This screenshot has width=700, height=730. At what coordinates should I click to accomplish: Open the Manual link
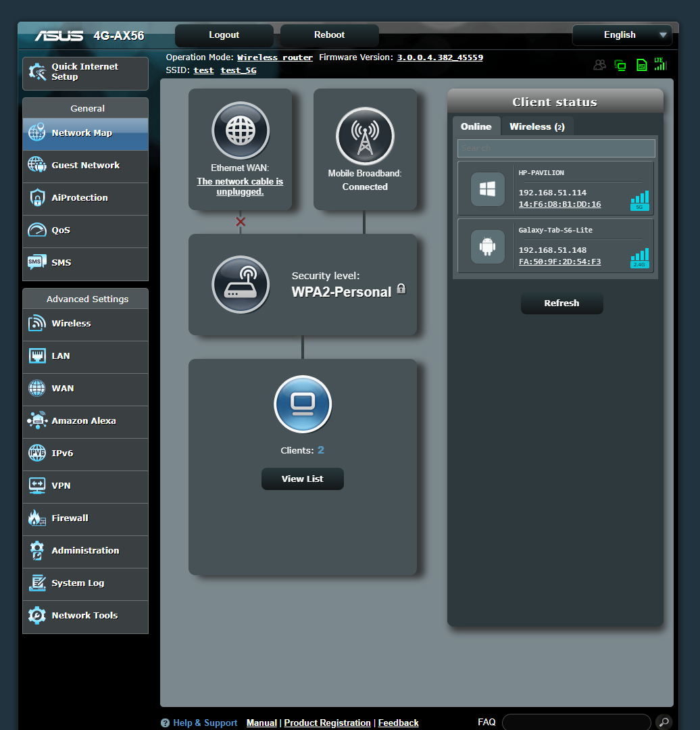tap(261, 723)
